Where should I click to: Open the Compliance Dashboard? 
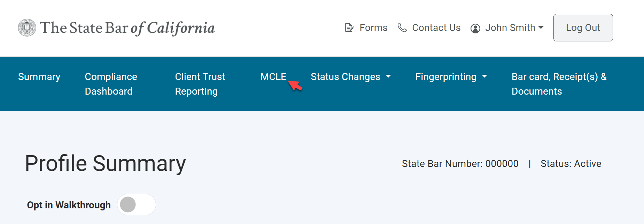pos(111,83)
